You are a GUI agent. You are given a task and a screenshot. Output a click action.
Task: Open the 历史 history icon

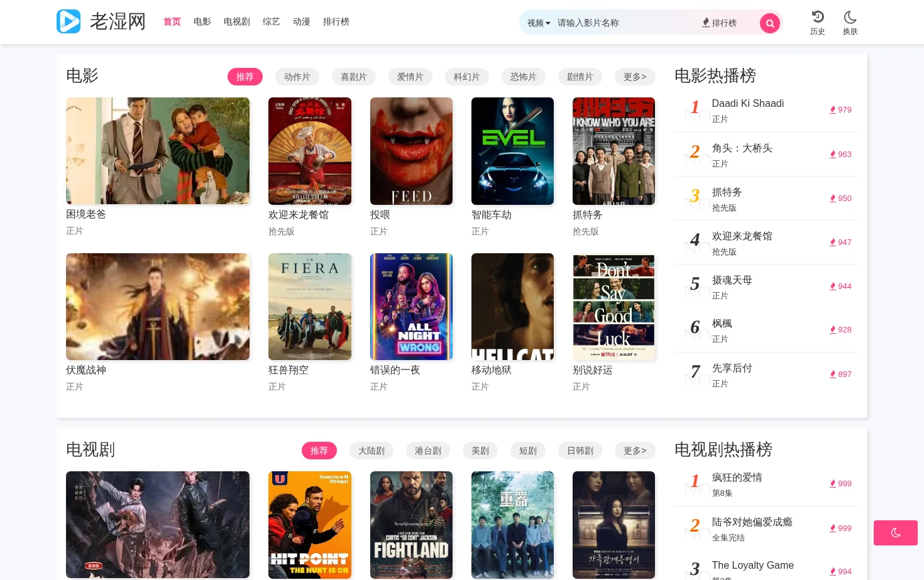coord(818,23)
